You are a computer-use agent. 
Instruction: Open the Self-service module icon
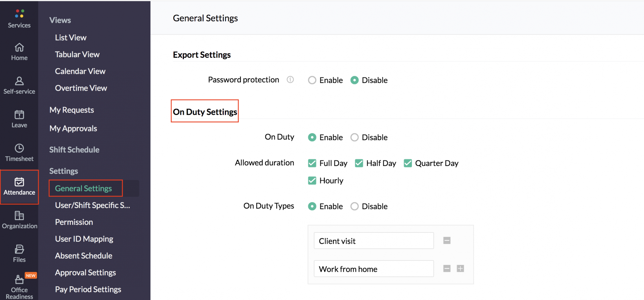(x=19, y=81)
